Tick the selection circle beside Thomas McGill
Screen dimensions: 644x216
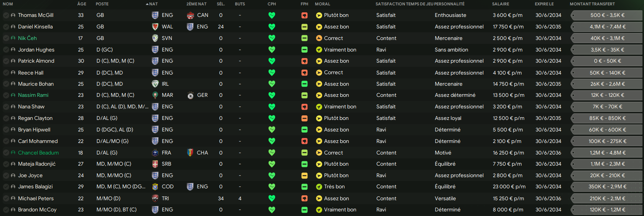[6, 15]
